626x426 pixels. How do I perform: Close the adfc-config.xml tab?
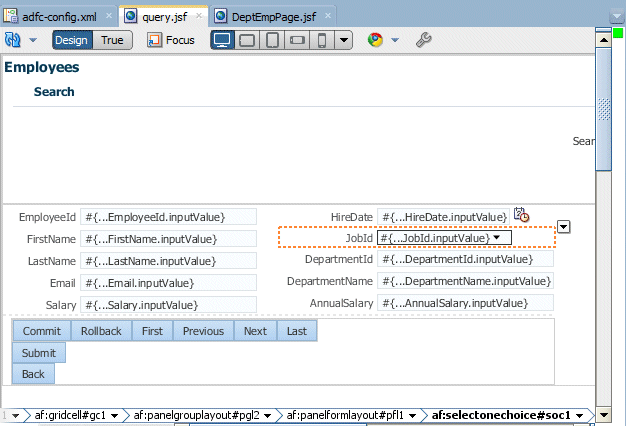[x=109, y=16]
